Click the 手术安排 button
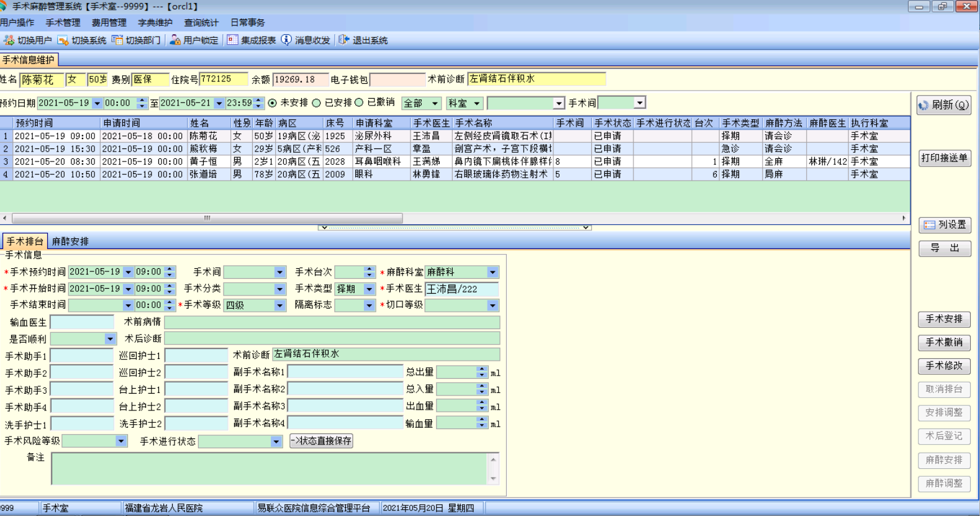The image size is (980, 516). pos(944,319)
